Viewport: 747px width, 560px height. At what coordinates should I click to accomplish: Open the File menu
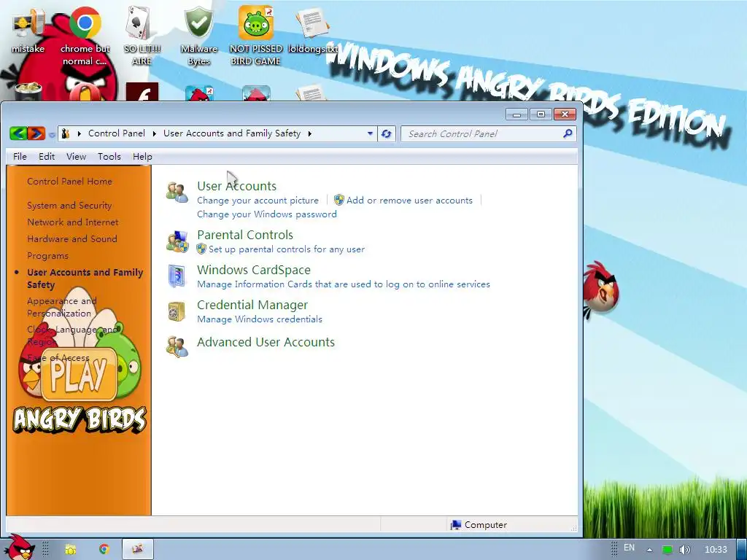tap(20, 157)
